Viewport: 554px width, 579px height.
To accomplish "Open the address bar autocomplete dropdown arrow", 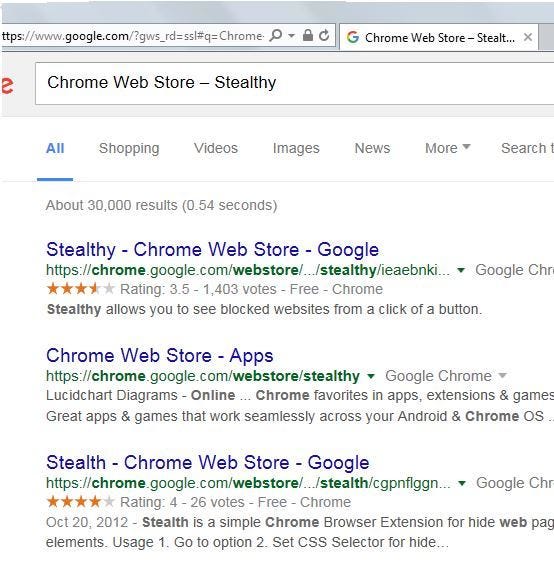I will tap(291, 36).
